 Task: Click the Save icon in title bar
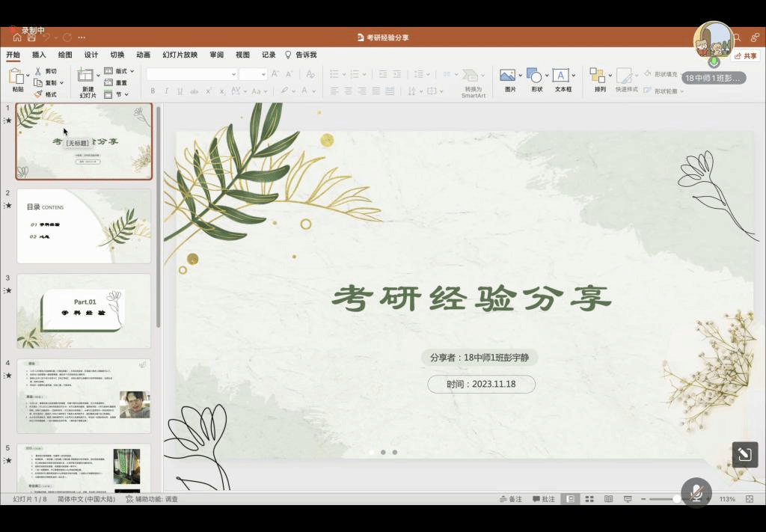(x=31, y=37)
